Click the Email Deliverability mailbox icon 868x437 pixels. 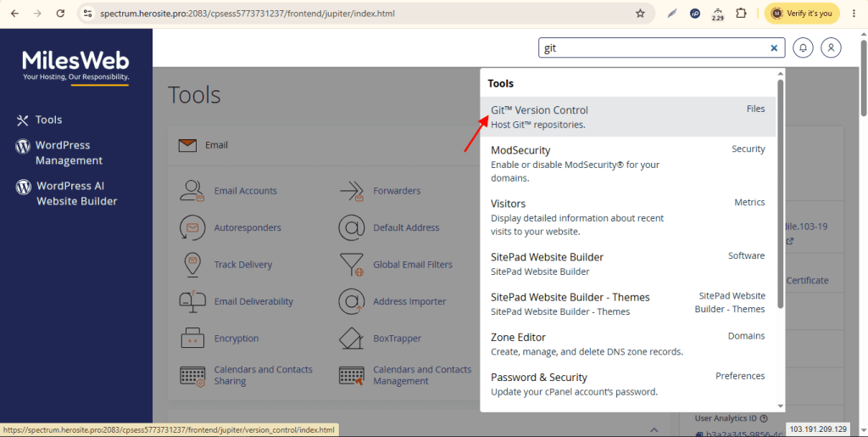coord(192,301)
